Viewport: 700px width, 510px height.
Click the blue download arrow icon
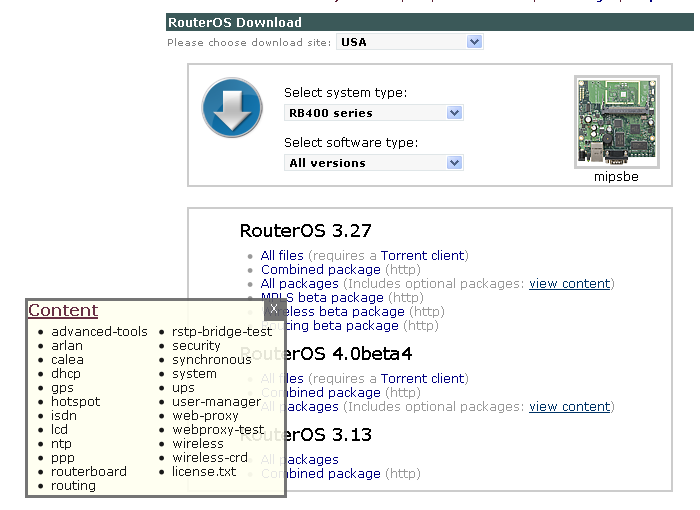click(x=232, y=108)
